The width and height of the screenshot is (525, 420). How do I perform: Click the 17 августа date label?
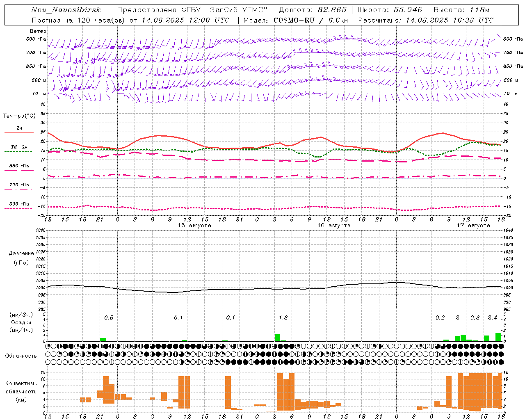(x=473, y=226)
